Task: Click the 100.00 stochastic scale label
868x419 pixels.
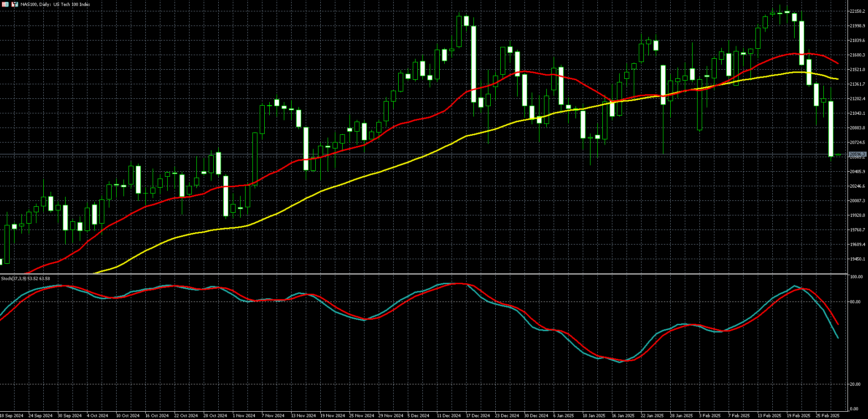Action: click(x=857, y=277)
